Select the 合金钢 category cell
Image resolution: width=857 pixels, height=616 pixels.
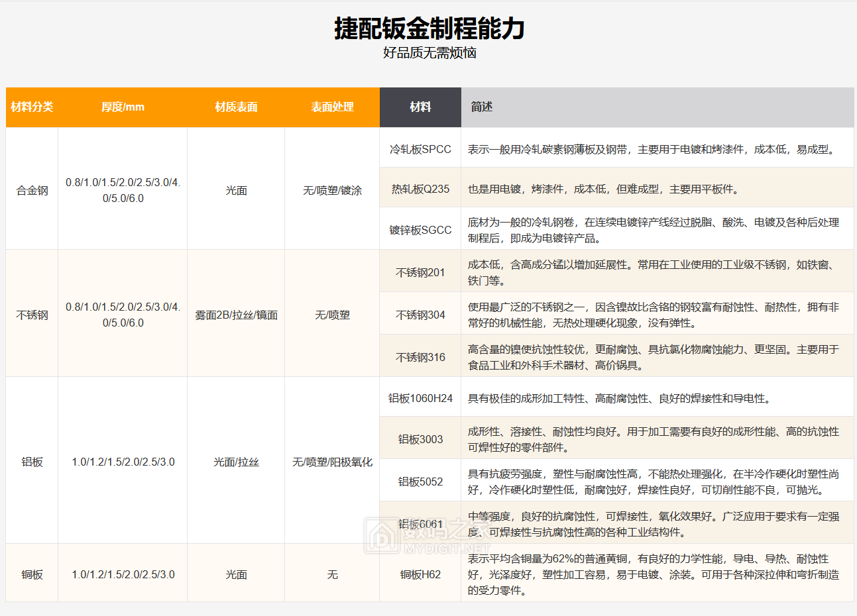tap(32, 190)
